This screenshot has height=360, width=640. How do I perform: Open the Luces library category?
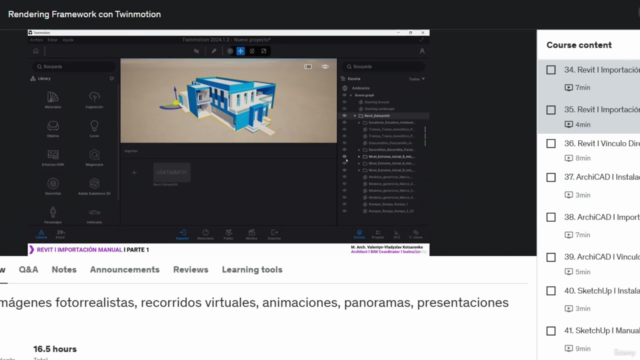(94, 129)
